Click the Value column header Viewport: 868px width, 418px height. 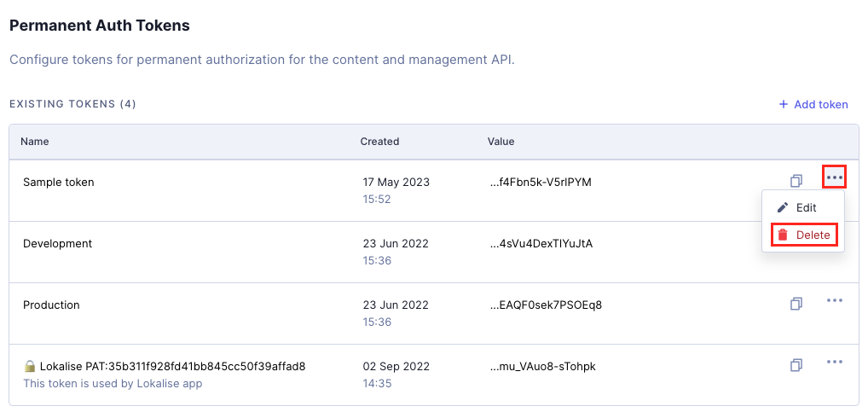pyautogui.click(x=501, y=142)
